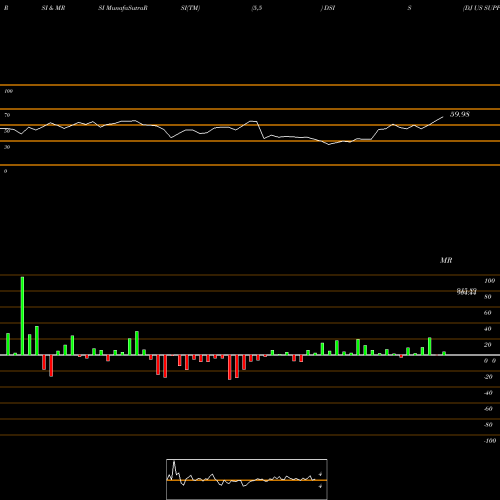Click the 'SI(TM)' header label
Screen dimensions: 500x500
click(190, 8)
